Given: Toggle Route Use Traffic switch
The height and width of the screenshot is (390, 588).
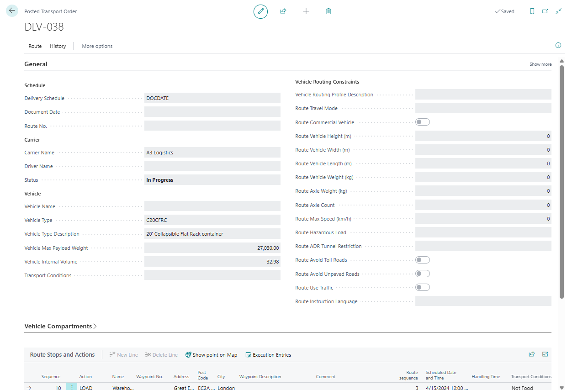Looking at the screenshot, I should coord(422,288).
